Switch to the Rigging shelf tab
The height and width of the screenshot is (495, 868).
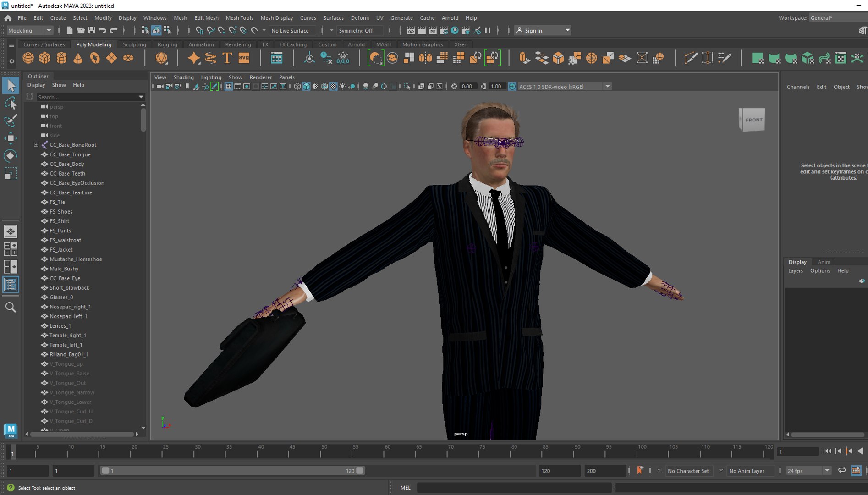(167, 44)
